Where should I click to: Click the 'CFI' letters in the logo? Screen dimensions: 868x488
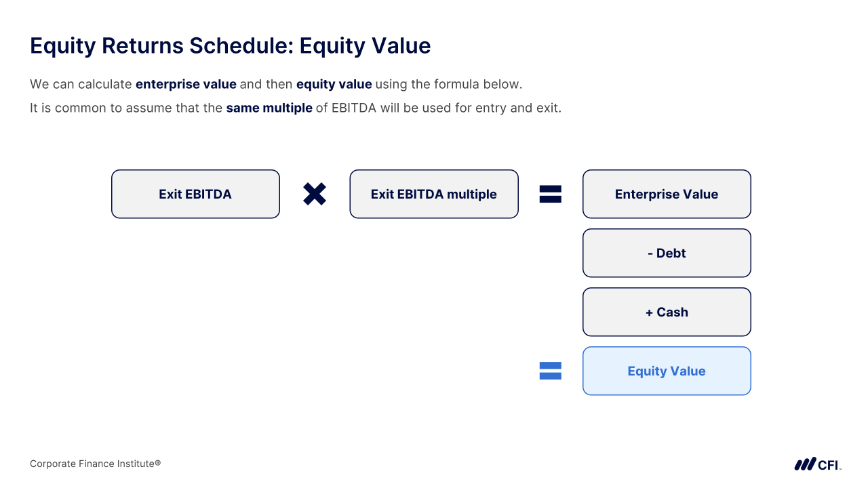[829, 465]
